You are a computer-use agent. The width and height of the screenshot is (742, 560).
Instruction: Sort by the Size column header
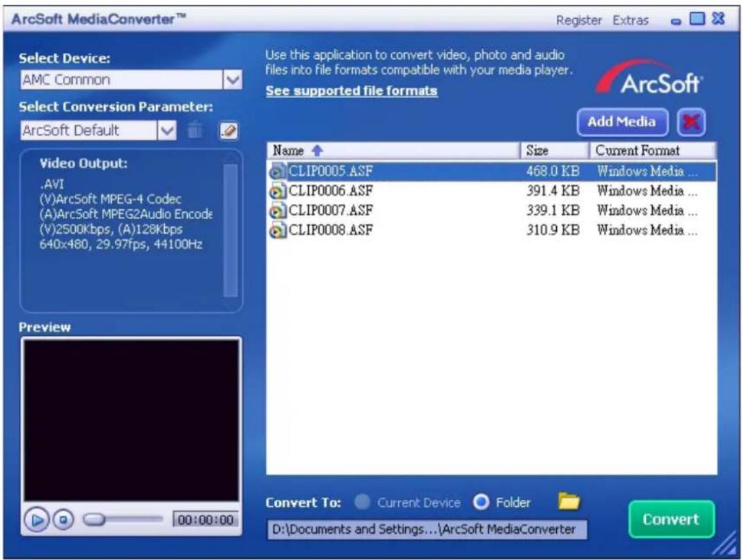click(555, 150)
